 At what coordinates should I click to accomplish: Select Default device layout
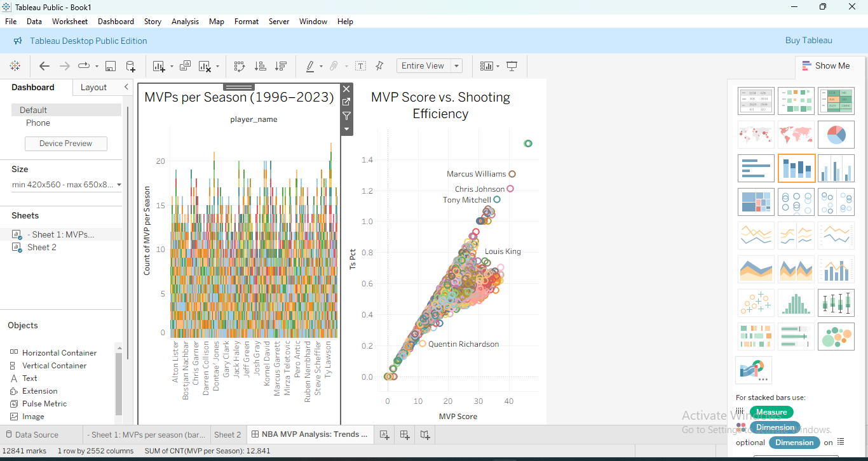(x=66, y=110)
